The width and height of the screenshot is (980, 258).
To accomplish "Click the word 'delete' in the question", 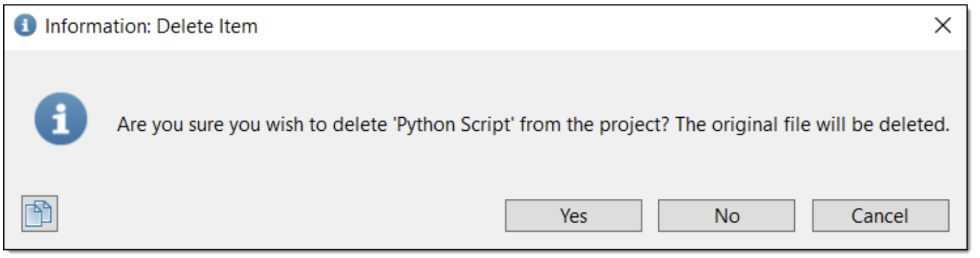I will (x=359, y=125).
